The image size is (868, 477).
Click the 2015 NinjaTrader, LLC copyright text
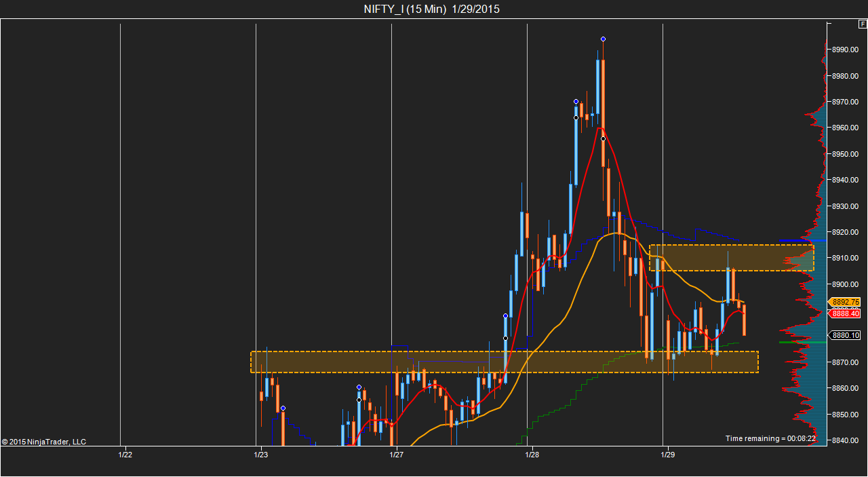pyautogui.click(x=44, y=442)
